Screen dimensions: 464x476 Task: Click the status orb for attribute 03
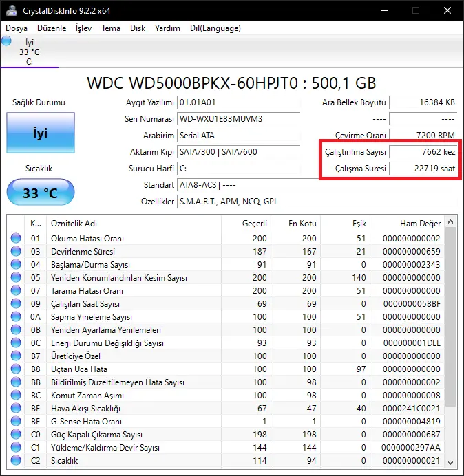tap(16, 251)
